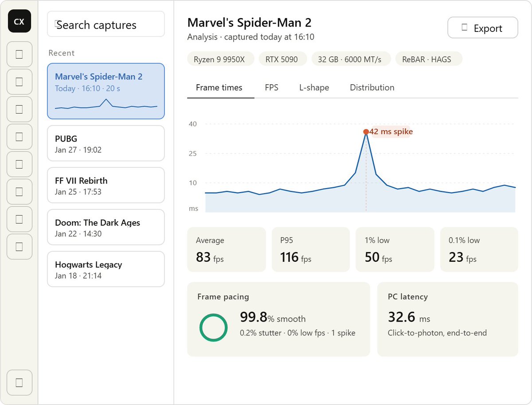Open the PUBG capture
The height and width of the screenshot is (405, 532).
pyautogui.click(x=106, y=143)
